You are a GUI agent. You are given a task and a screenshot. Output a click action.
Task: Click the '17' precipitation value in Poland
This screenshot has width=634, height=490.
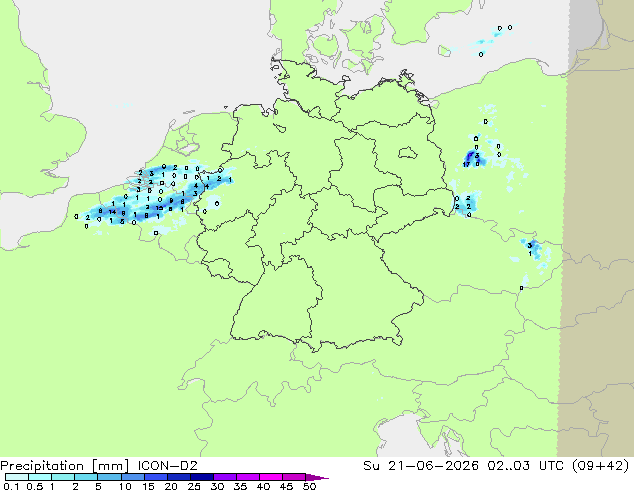[466, 165]
